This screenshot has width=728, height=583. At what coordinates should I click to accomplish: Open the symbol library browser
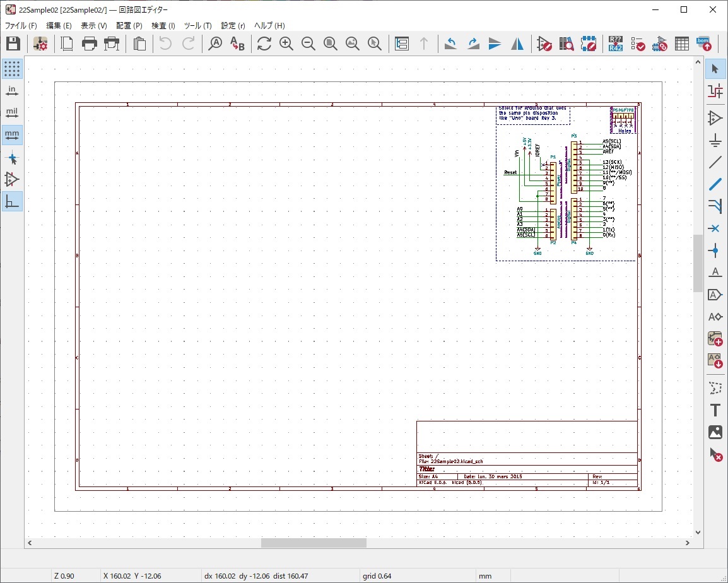click(566, 44)
